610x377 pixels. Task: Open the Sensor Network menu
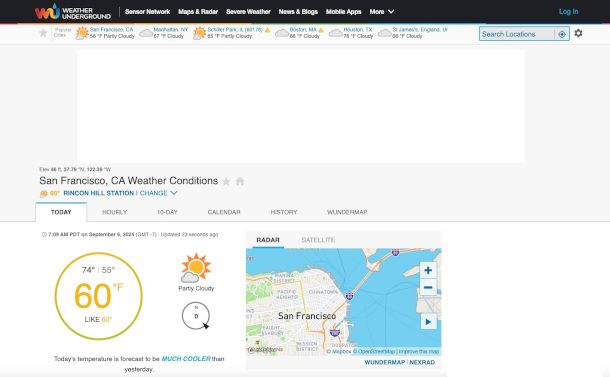(147, 12)
